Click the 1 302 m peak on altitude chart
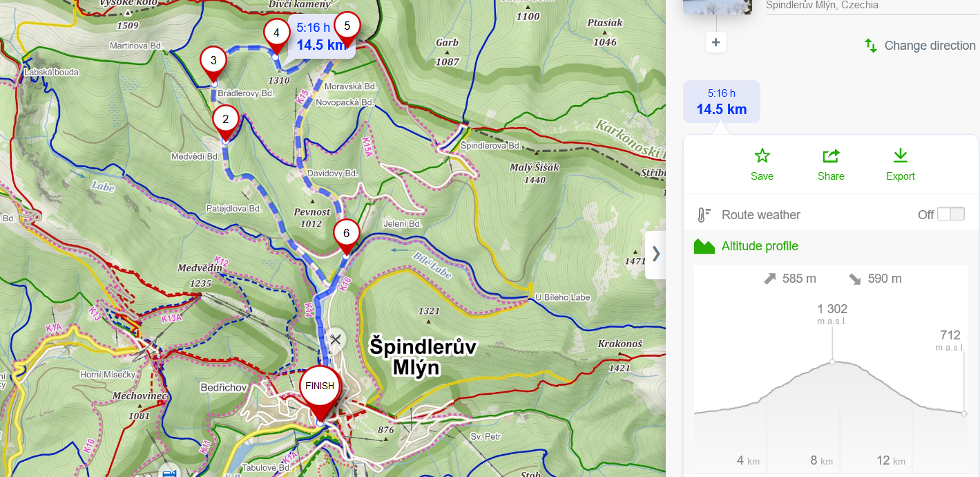The image size is (980, 477). click(832, 362)
